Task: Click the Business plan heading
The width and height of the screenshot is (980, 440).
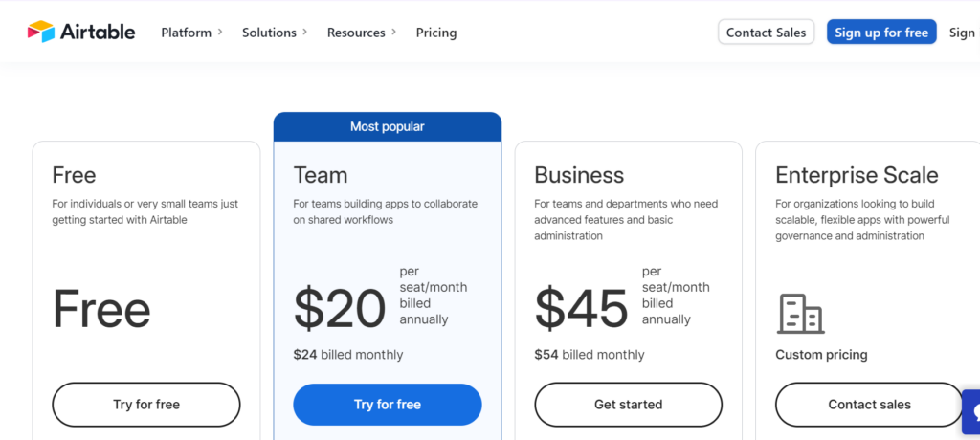Action: (x=579, y=175)
